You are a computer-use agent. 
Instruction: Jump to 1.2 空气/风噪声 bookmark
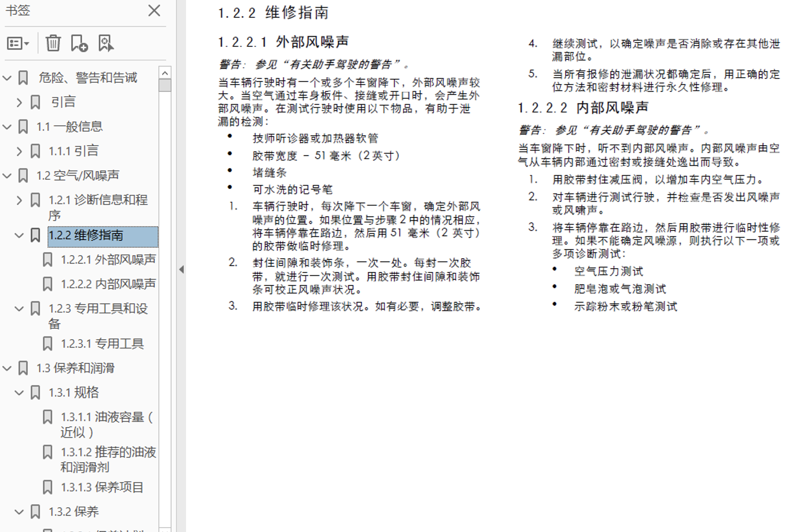point(78,175)
